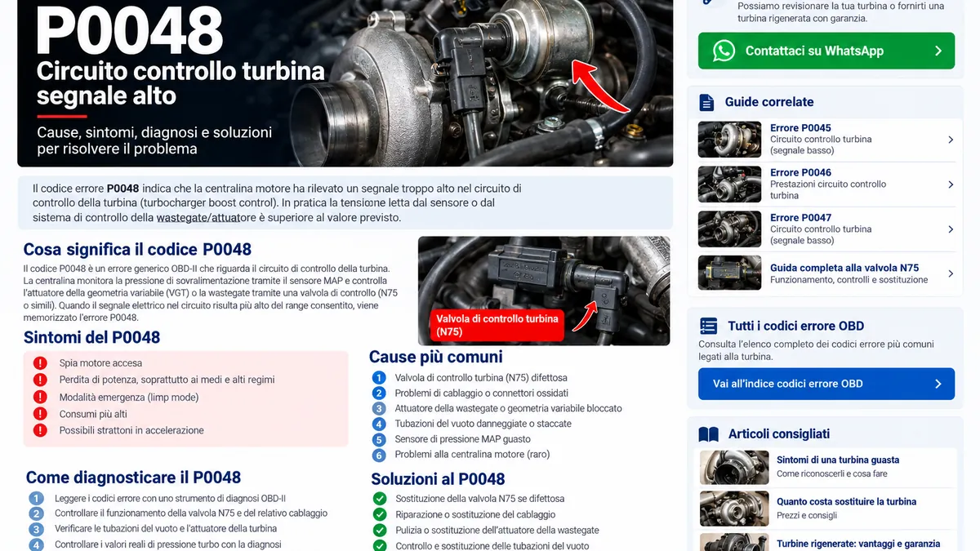Click green check beside Controllo tubazioni del vuoto
Viewport: 980px width, 551px height.
pos(380,545)
